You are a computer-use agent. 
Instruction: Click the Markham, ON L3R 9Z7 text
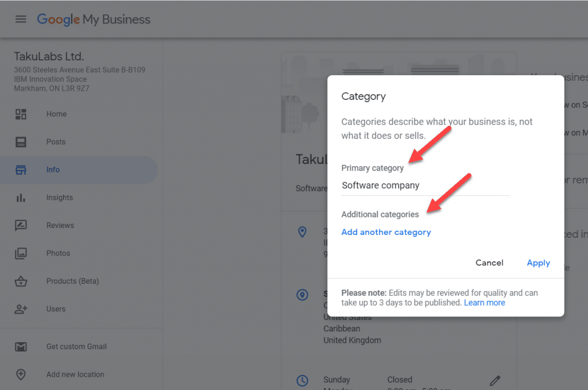tap(52, 88)
